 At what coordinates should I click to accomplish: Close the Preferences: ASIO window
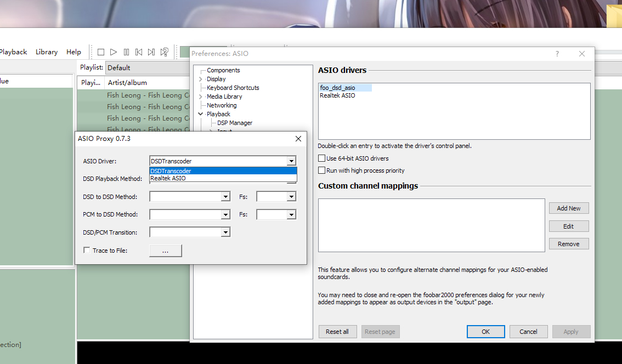(x=582, y=54)
